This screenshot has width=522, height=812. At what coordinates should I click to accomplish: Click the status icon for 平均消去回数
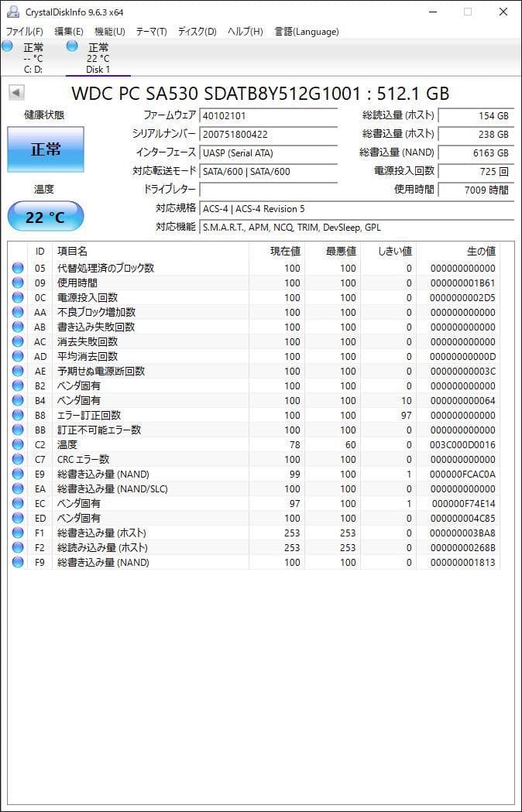click(18, 356)
